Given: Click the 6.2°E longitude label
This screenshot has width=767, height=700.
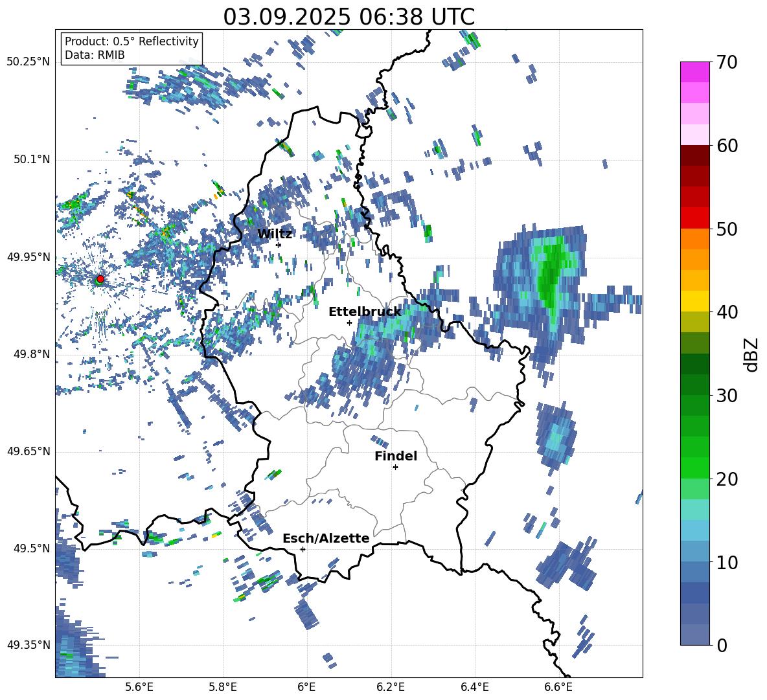Looking at the screenshot, I should pos(391,687).
